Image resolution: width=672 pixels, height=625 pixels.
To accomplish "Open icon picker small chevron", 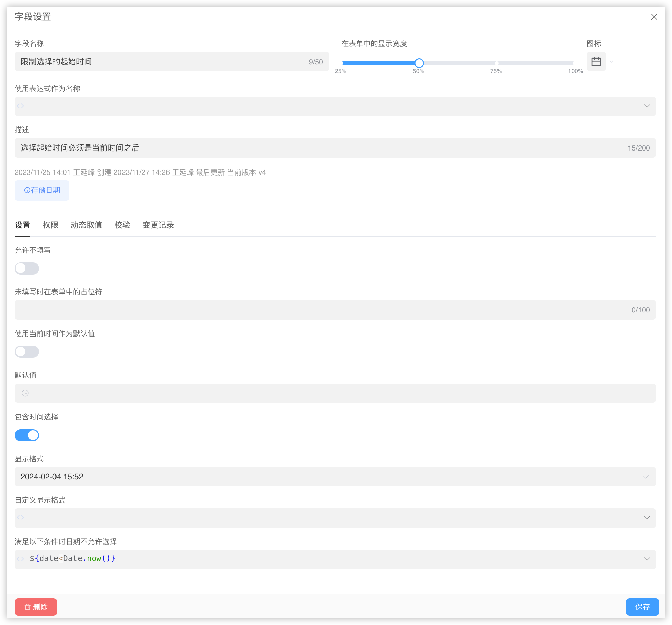I will click(x=611, y=62).
